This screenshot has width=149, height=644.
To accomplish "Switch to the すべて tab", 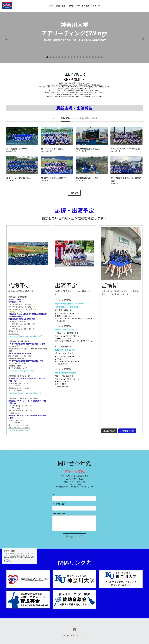I will tap(55, 118).
